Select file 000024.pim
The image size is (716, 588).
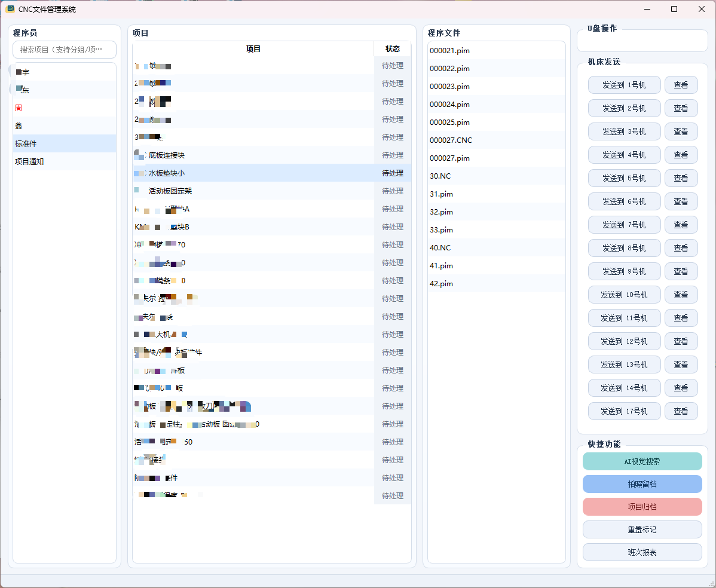(497, 104)
